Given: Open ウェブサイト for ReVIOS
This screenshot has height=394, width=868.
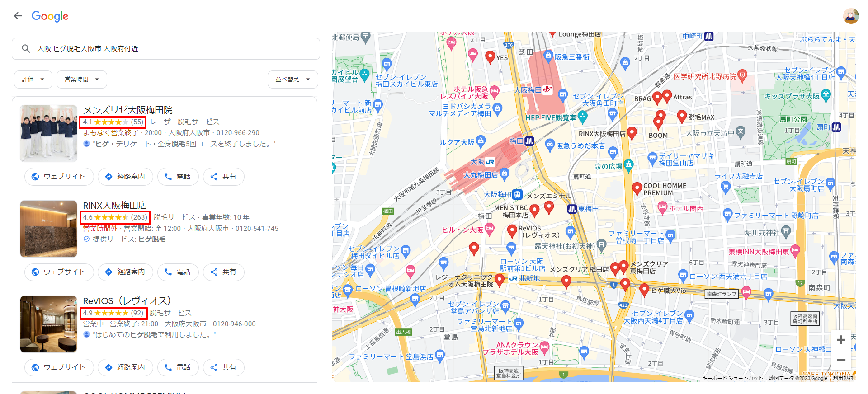Looking at the screenshot, I should coord(59,367).
